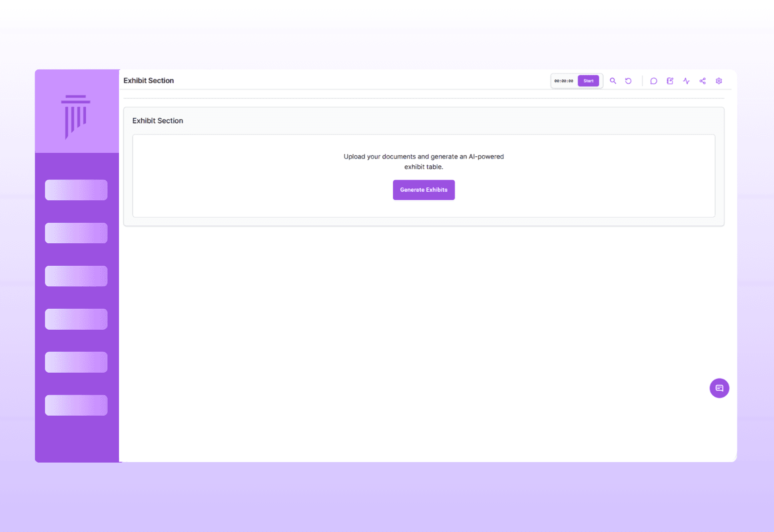Open the chat bubble icon in toolbar
The image size is (774, 532).
point(653,81)
